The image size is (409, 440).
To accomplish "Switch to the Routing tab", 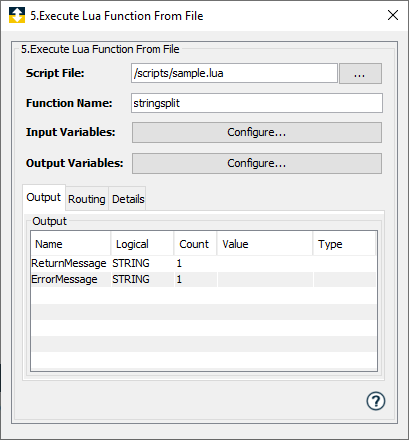I will coord(87,199).
